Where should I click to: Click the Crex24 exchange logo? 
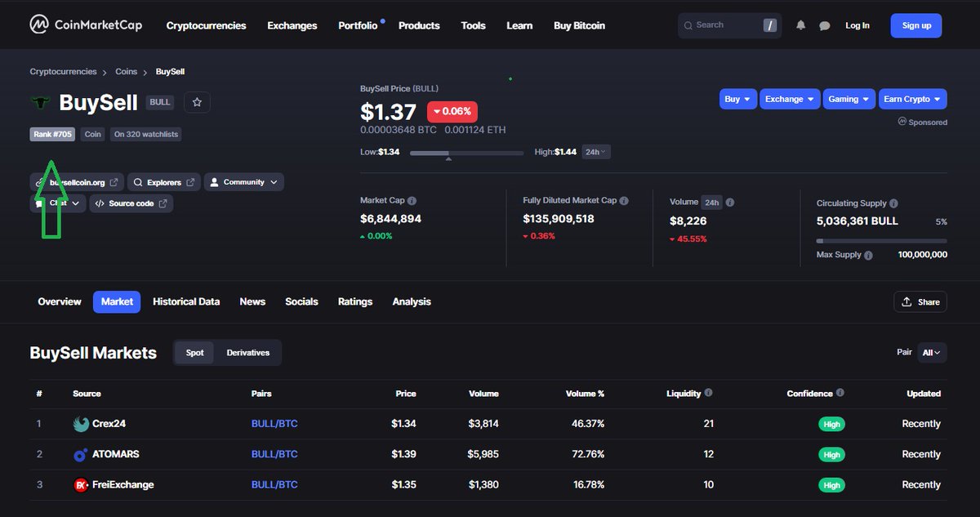click(81, 424)
